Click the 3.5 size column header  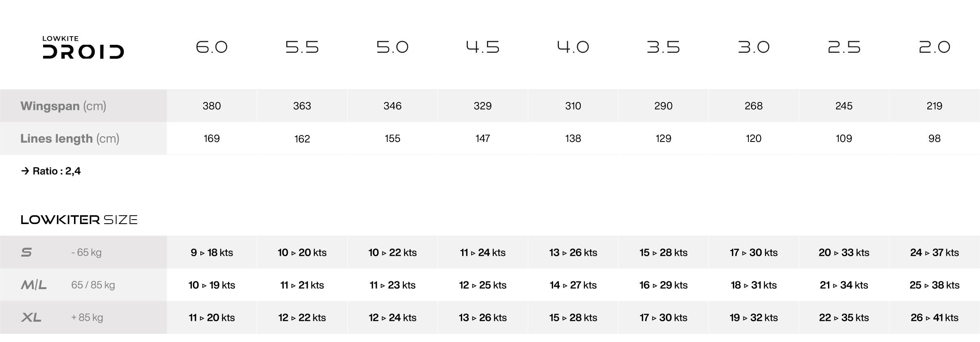point(663,47)
